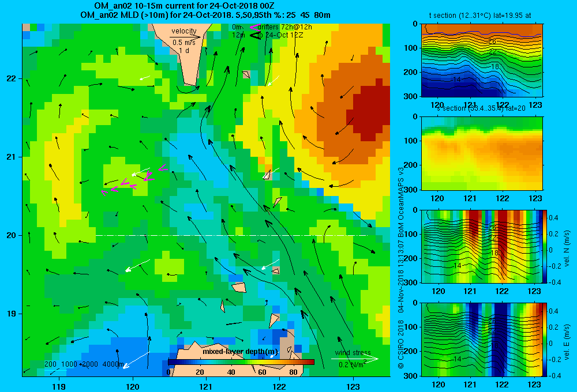Click the 'mixed-layer depth(m)' label
Screen dimensions: 577x392
coord(240,352)
